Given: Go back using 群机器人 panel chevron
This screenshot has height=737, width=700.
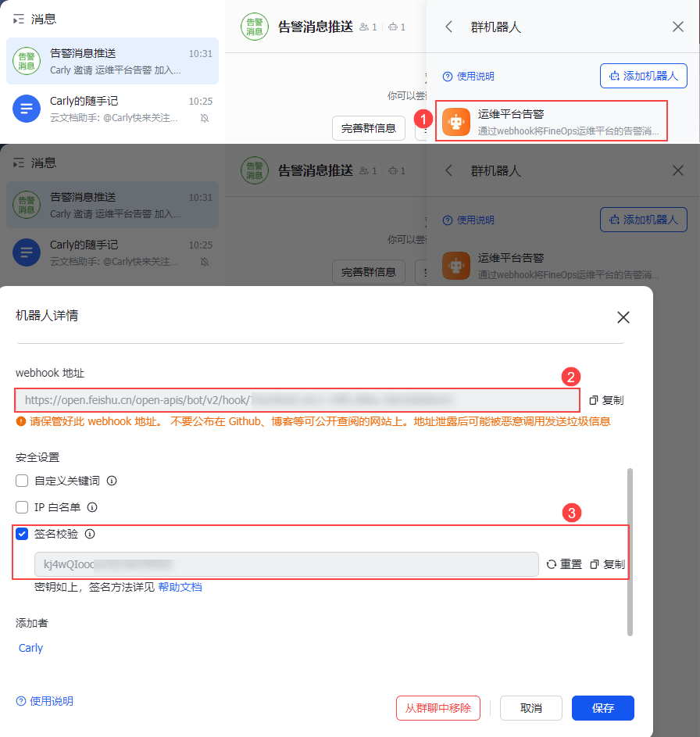Looking at the screenshot, I should coord(448,27).
